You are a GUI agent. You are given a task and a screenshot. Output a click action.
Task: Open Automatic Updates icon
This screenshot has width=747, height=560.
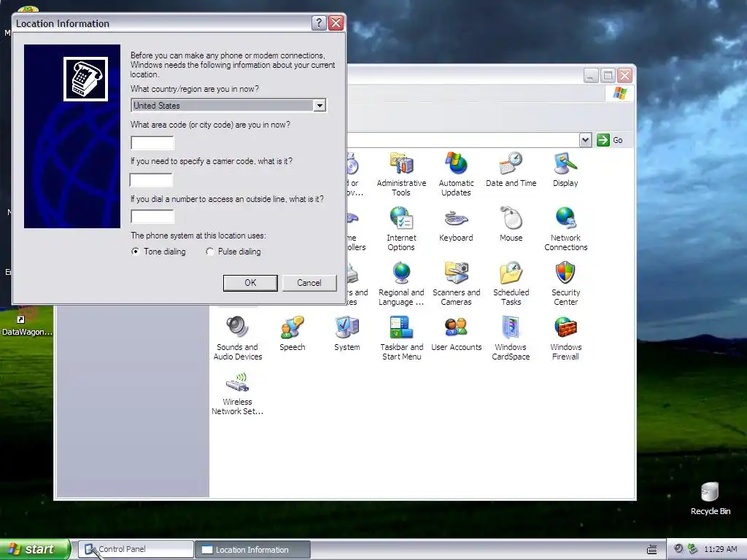(x=456, y=174)
